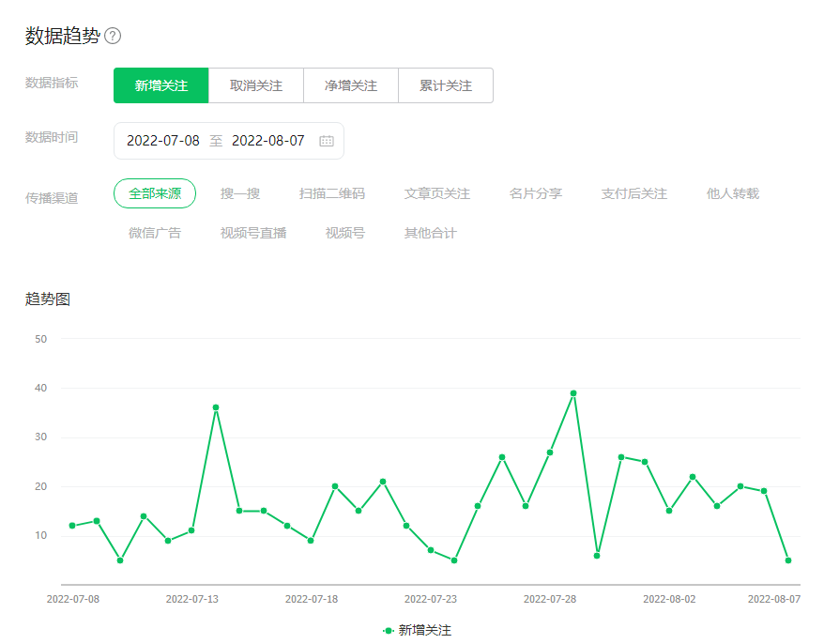
Task: Click the 数据趋势 title text
Action: pos(63,36)
